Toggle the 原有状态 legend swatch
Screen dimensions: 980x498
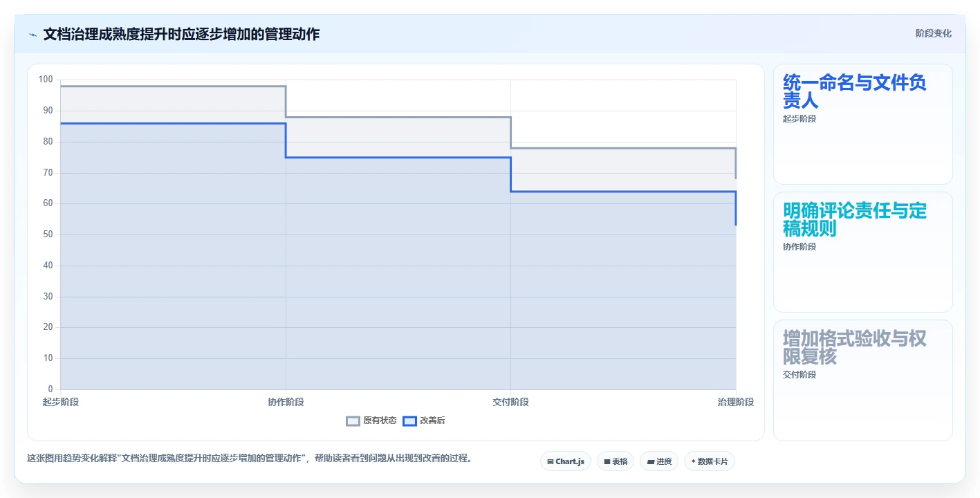(353, 421)
